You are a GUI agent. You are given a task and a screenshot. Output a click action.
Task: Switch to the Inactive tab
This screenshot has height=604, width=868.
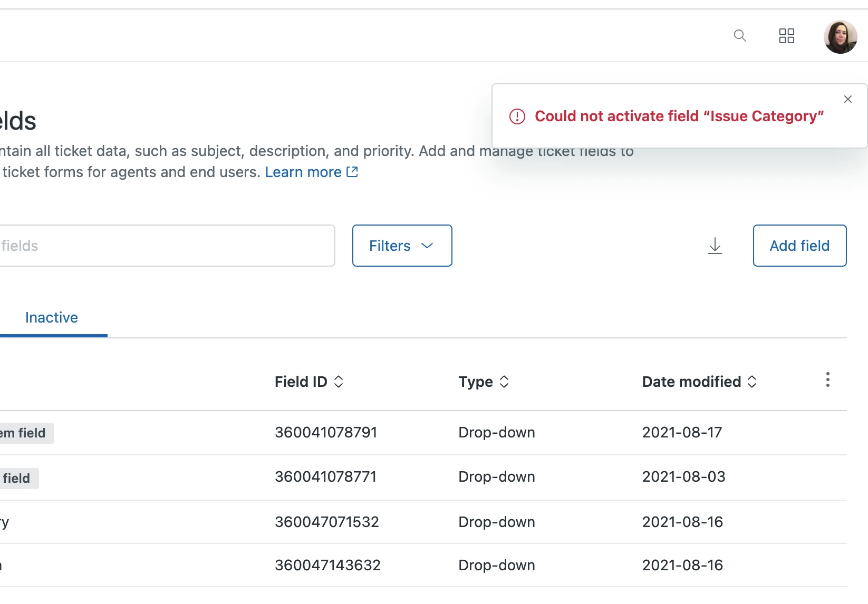[52, 317]
